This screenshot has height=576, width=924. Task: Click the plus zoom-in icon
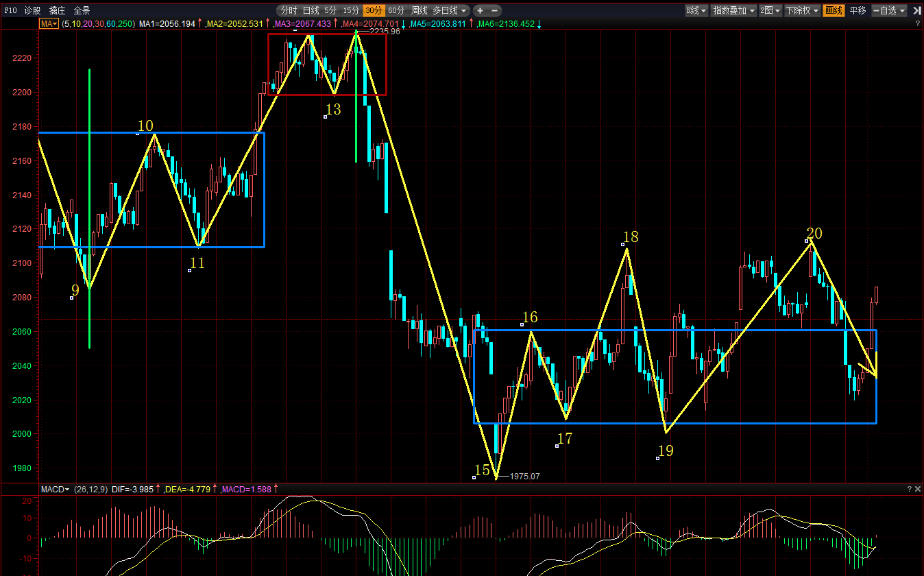coord(480,11)
